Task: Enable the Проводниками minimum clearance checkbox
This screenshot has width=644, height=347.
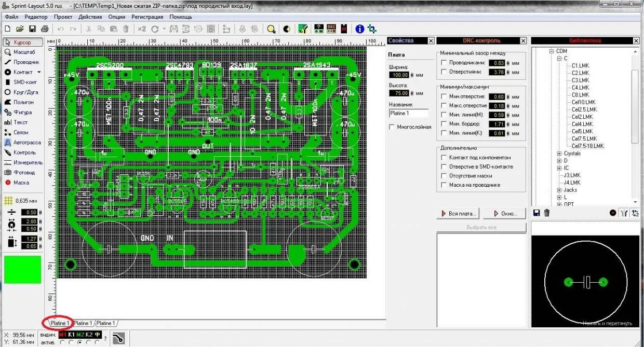Action: 444,63
